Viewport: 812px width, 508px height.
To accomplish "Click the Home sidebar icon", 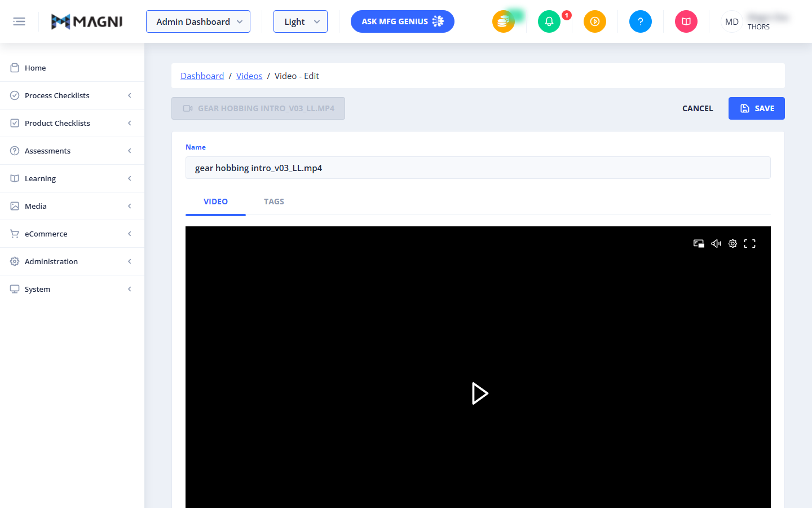I will (15, 68).
